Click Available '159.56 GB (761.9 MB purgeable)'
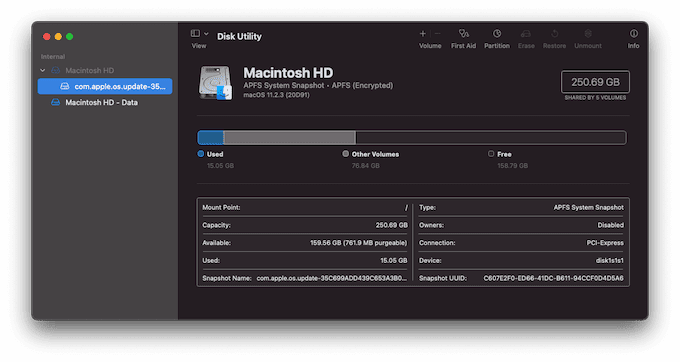The width and height of the screenshot is (680, 362). click(x=359, y=243)
